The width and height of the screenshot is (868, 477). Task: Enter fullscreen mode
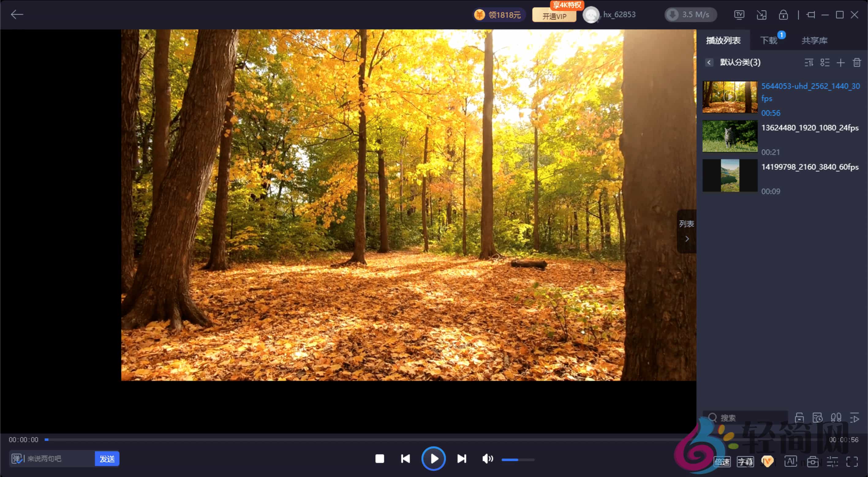(x=852, y=461)
